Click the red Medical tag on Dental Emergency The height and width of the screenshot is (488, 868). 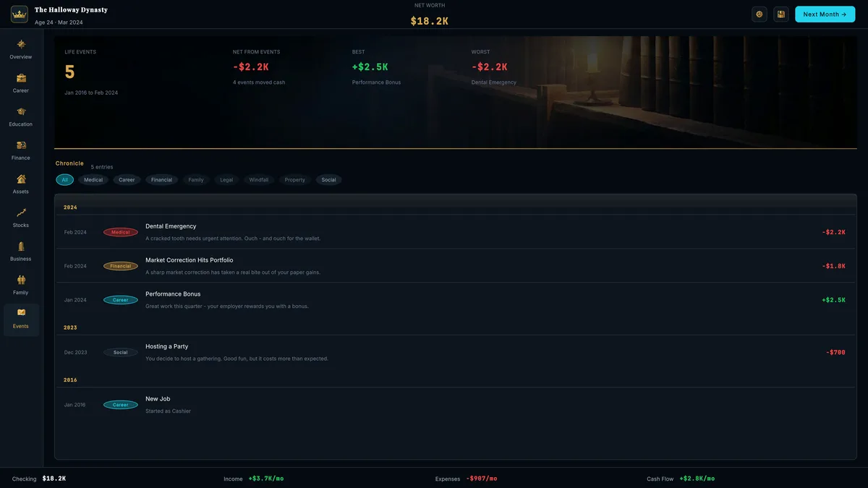click(121, 232)
